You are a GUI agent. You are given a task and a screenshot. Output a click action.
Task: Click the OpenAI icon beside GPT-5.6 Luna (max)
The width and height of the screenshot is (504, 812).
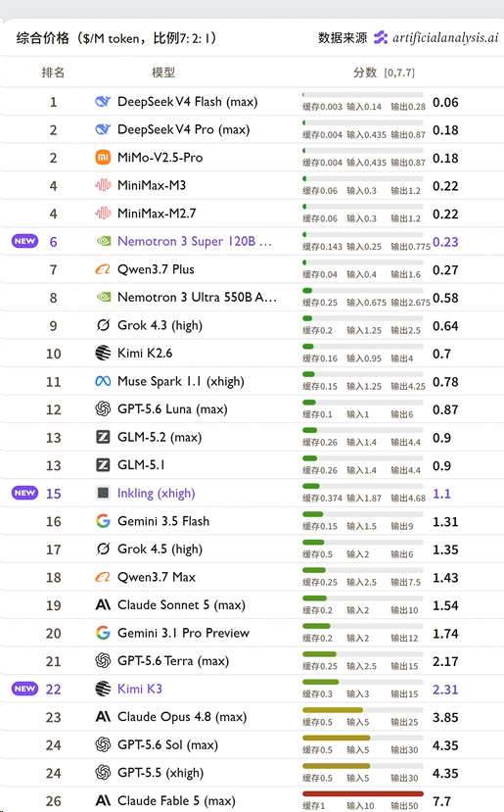tap(103, 409)
